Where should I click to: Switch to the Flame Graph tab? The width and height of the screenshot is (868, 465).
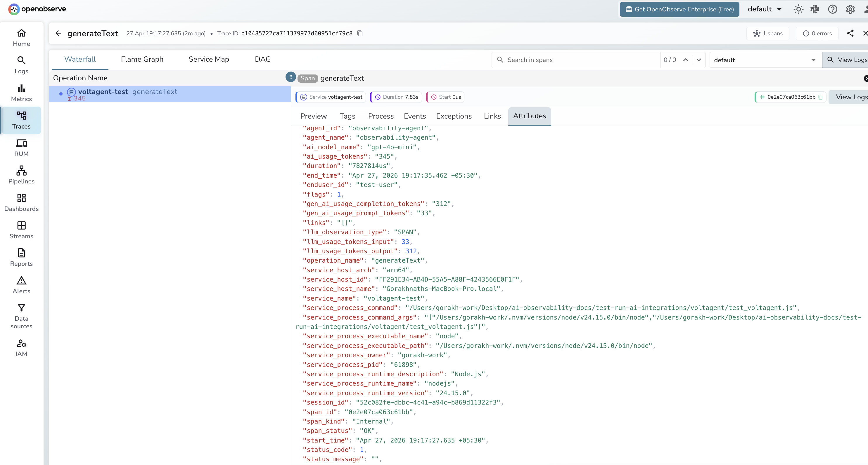point(142,59)
